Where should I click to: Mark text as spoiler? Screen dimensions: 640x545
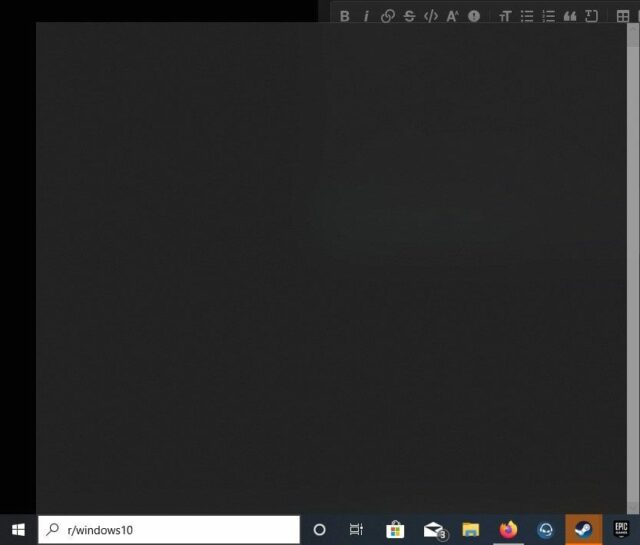[x=474, y=16]
